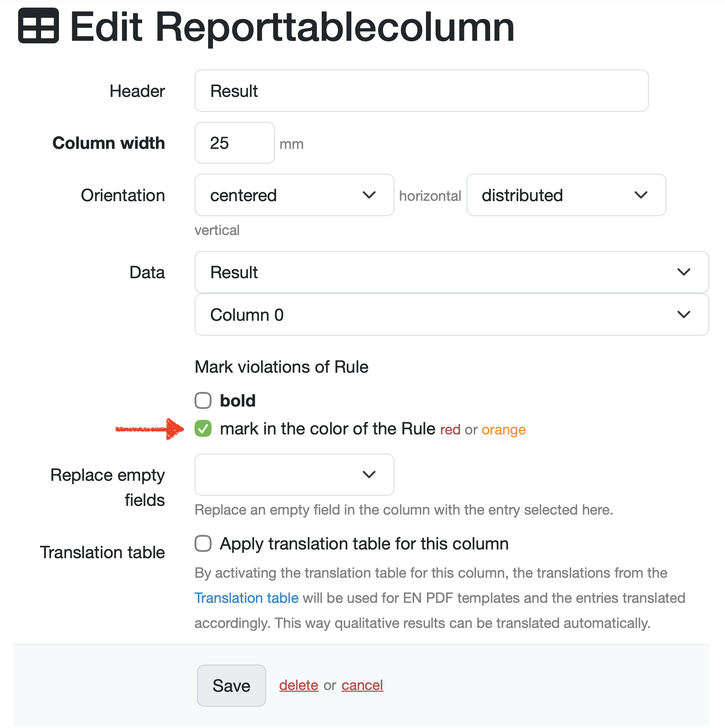Click the red arrow pointing at the checkbox
The height and width of the screenshot is (728, 725).
(150, 429)
